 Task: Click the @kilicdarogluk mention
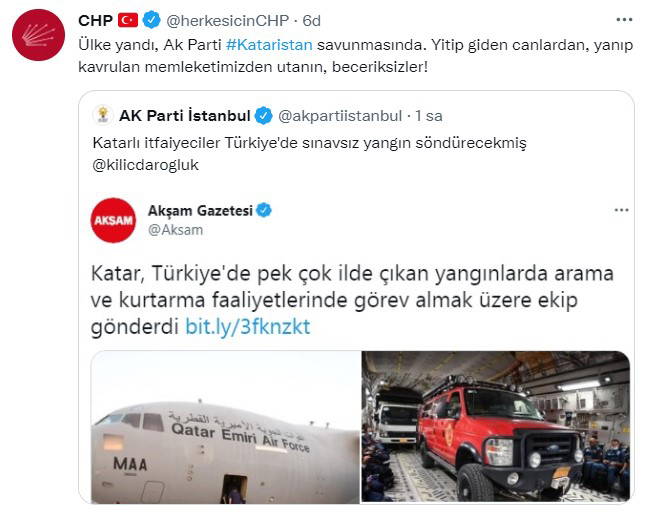click(x=146, y=165)
